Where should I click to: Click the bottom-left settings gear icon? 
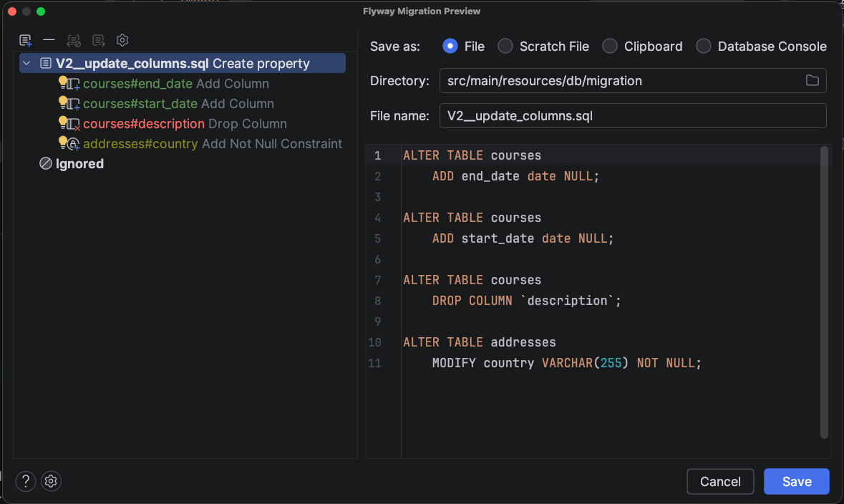[x=51, y=482]
